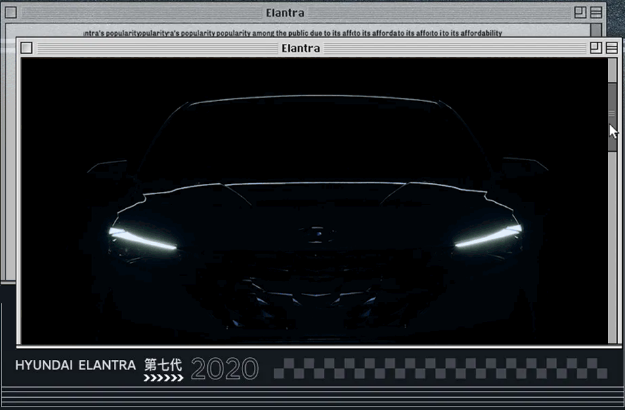Click the outlined 2020 year text

(x=224, y=369)
